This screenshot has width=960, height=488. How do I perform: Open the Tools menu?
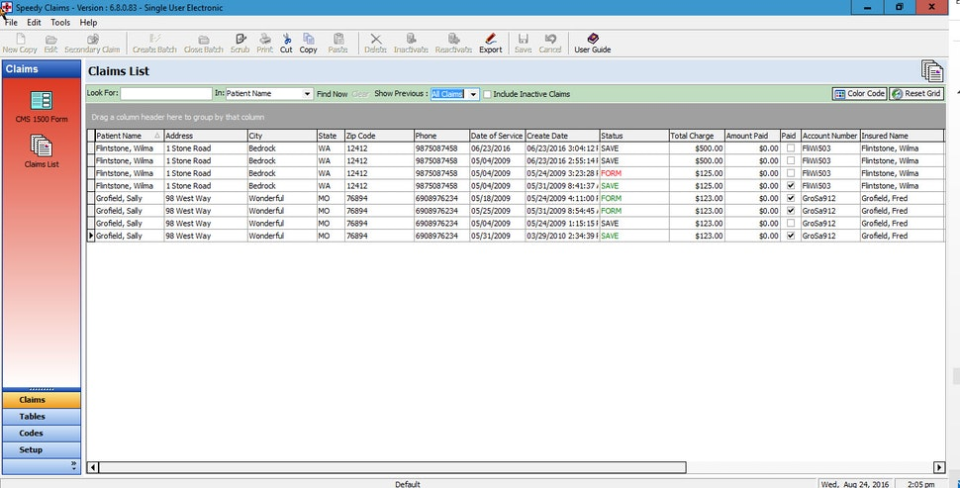point(60,23)
